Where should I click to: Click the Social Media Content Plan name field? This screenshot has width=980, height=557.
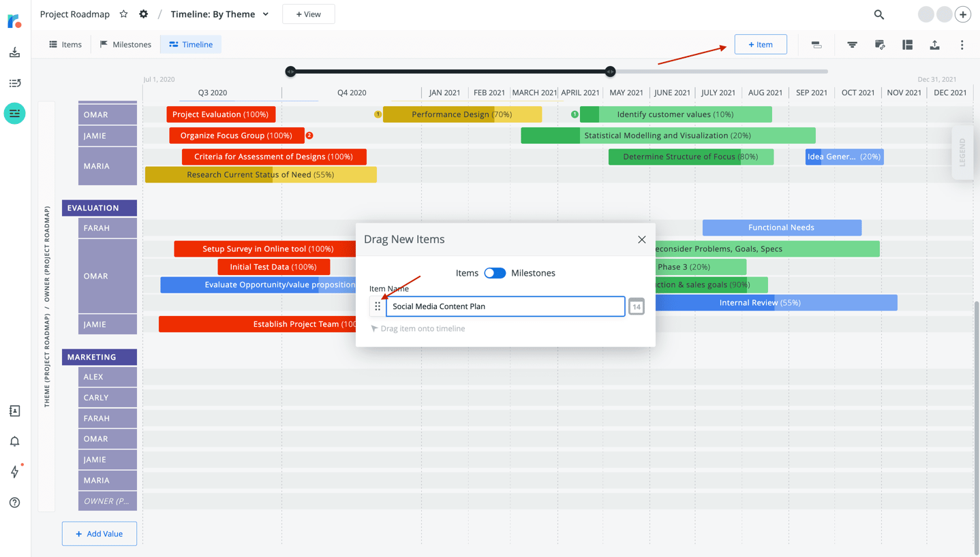point(504,306)
